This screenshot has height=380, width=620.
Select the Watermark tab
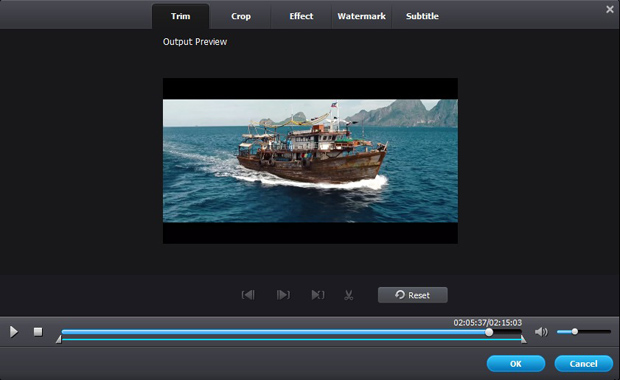pos(361,16)
